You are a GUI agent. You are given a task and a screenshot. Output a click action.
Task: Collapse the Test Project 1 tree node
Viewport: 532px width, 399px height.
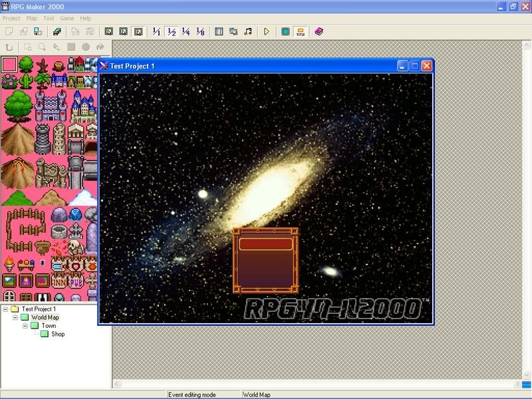tap(5, 309)
